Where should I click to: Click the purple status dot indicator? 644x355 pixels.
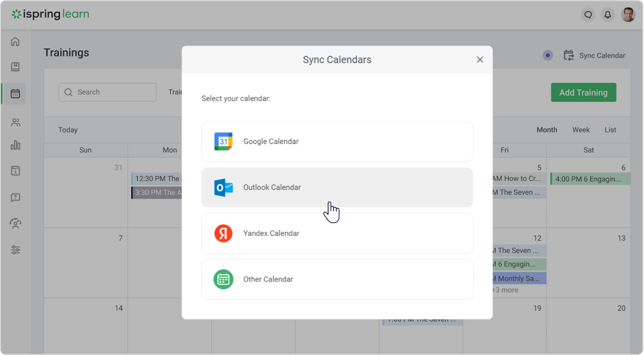click(547, 55)
